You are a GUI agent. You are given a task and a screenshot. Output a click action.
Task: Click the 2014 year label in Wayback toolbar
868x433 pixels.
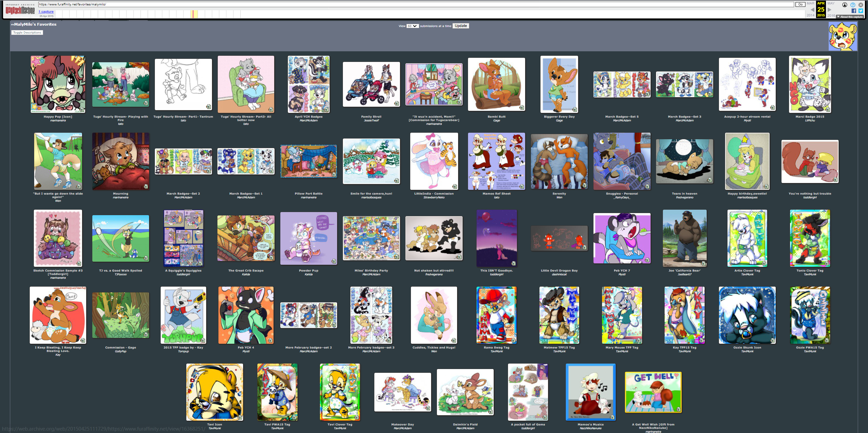810,15
